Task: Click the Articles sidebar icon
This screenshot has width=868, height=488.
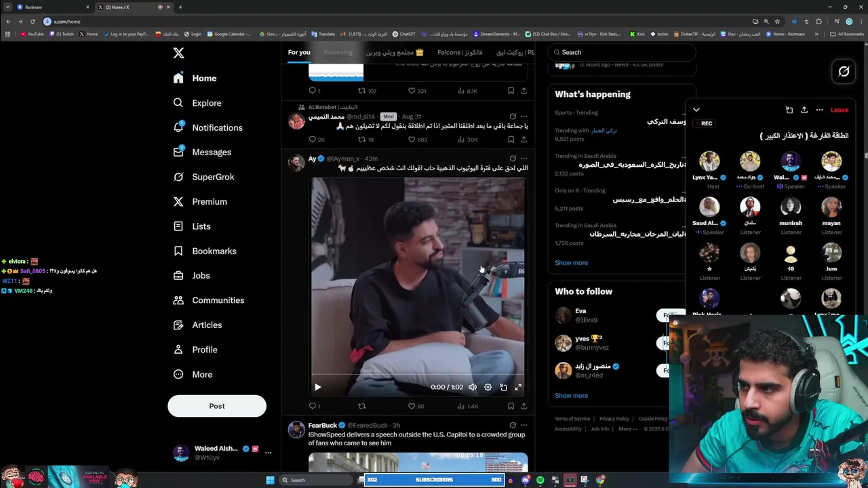Action: click(178, 325)
